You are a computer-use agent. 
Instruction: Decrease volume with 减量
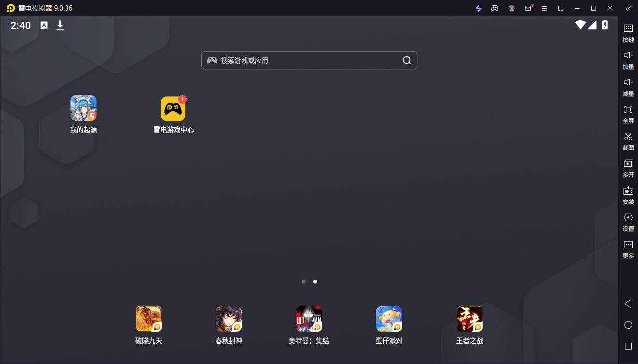628,87
